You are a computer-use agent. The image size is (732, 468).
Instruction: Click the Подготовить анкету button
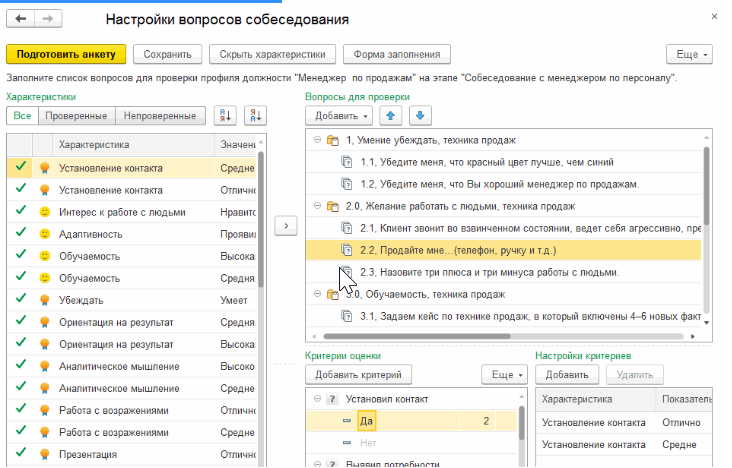pos(66,54)
